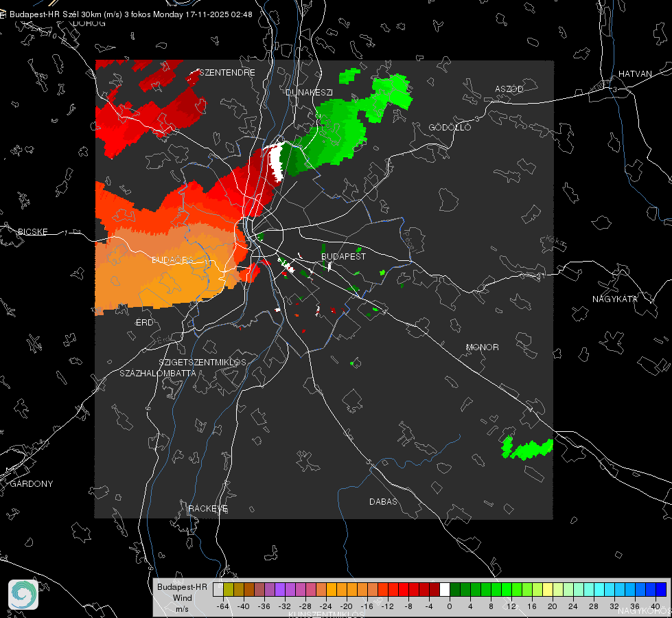The width and height of the screenshot is (672, 618).
Task: Click the isolated bright green echo southeast of Monor
Action: click(x=528, y=448)
